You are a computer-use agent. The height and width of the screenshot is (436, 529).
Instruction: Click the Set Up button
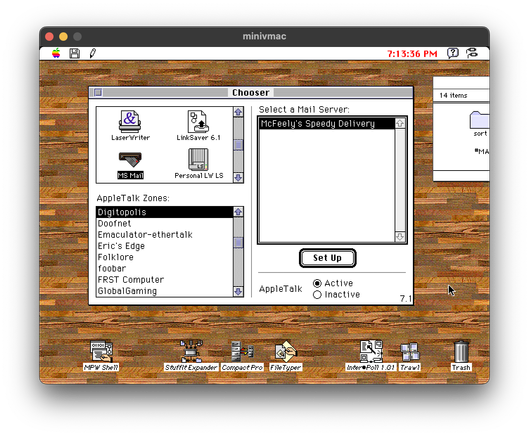coord(327,258)
